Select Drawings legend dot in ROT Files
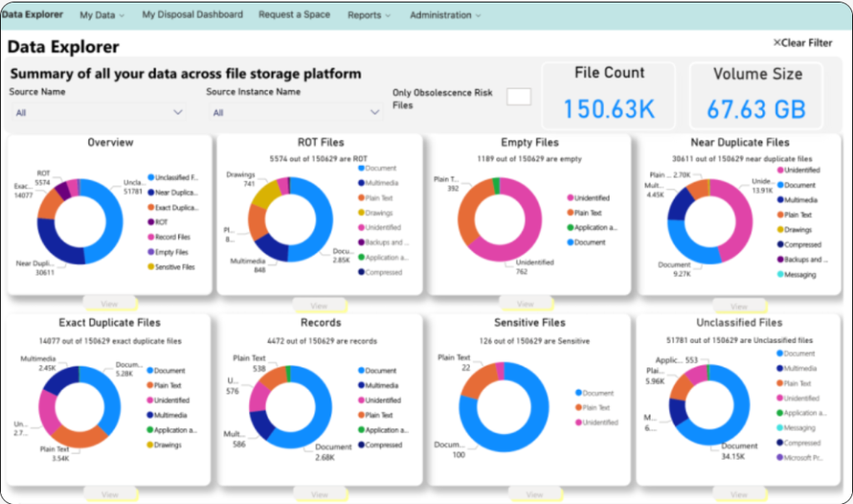Viewport: 853px width, 504px height. 361,213
